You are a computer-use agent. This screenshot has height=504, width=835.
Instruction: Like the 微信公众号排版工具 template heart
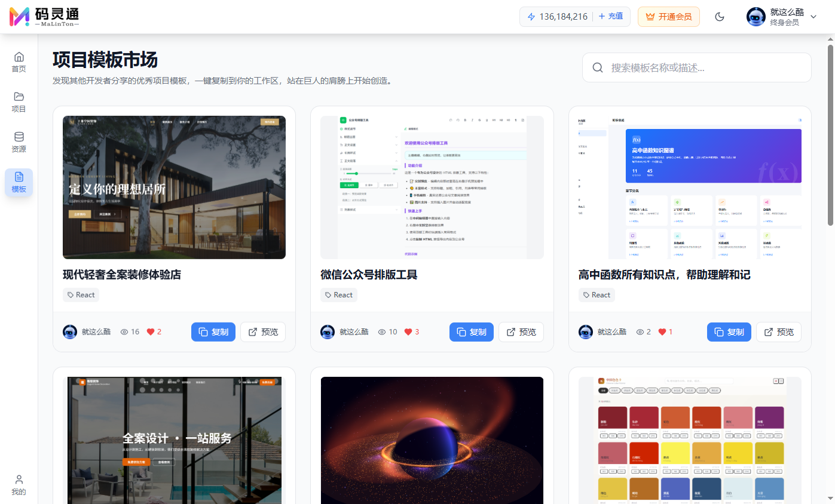pos(408,332)
